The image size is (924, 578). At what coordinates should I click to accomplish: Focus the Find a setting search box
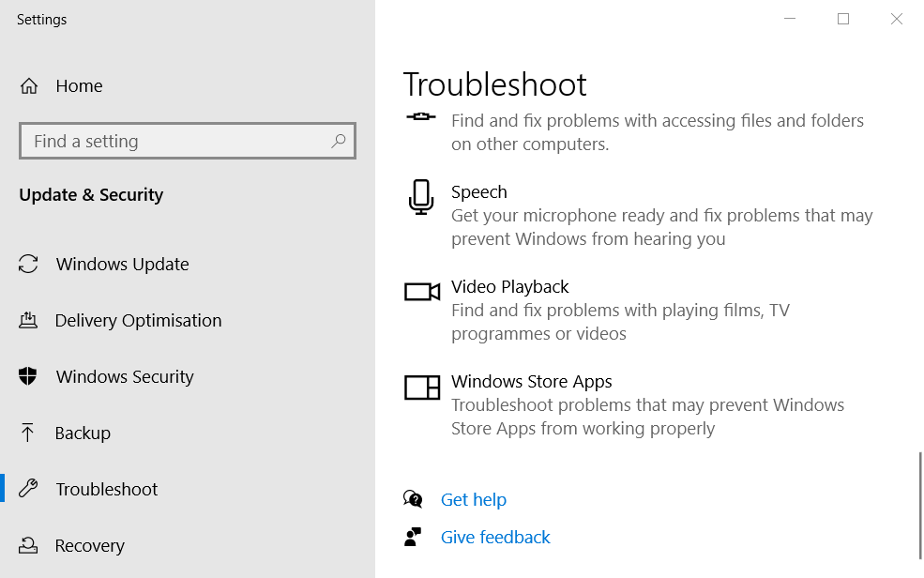(x=188, y=141)
